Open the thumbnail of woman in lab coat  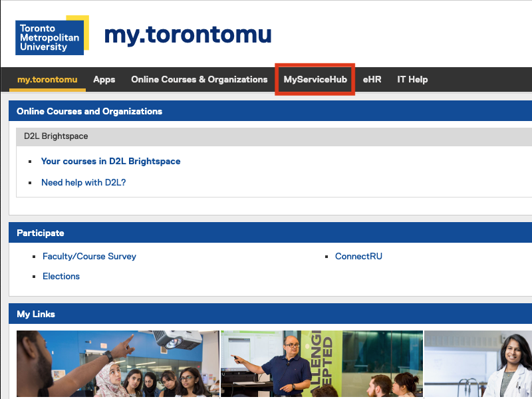coord(478,364)
